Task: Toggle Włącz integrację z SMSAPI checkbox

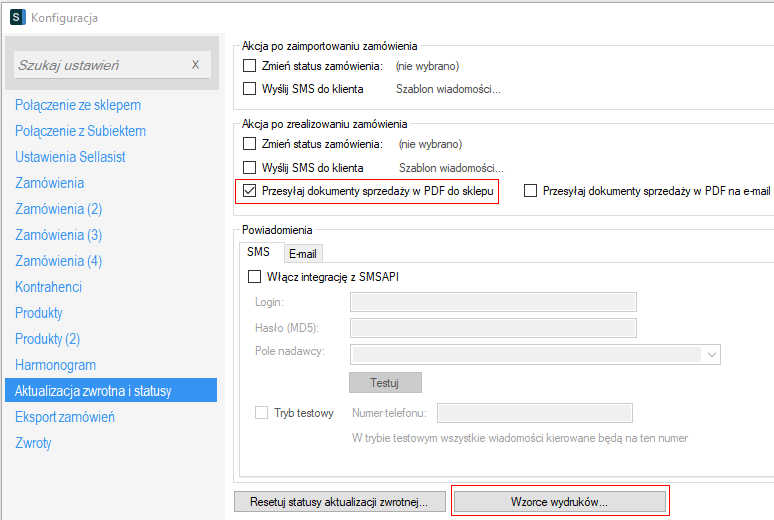Action: tap(253, 277)
